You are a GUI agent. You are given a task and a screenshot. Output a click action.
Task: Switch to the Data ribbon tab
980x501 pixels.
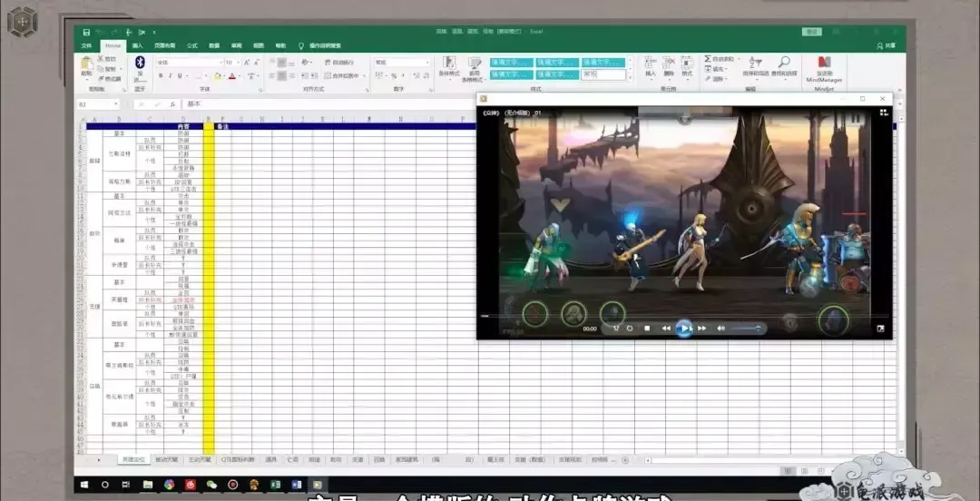[214, 45]
